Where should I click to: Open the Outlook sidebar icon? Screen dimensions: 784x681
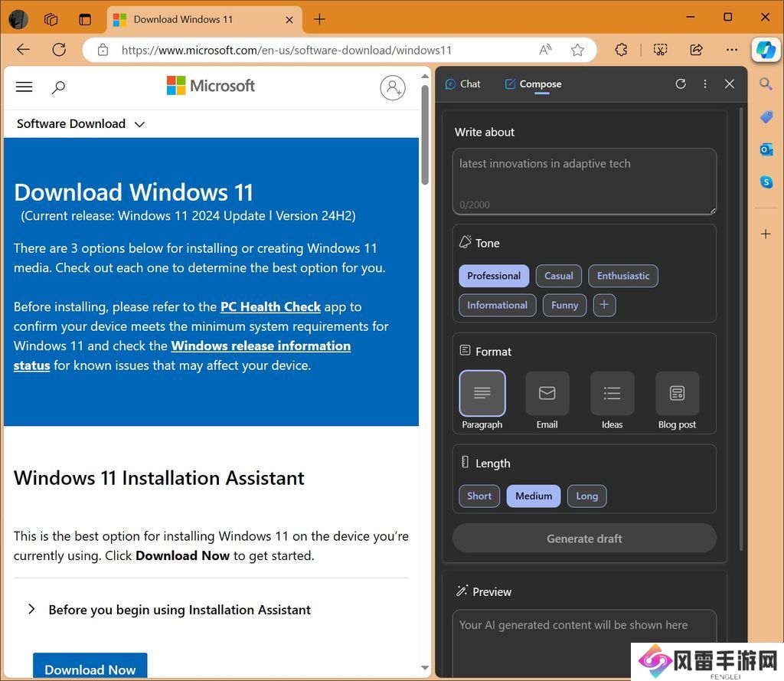click(766, 149)
